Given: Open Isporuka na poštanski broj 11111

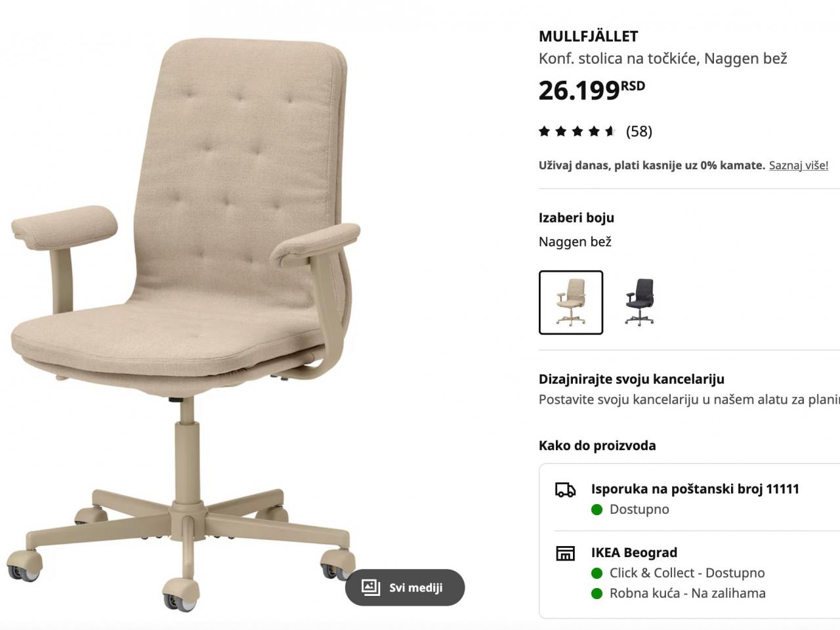Looking at the screenshot, I should click(695, 489).
